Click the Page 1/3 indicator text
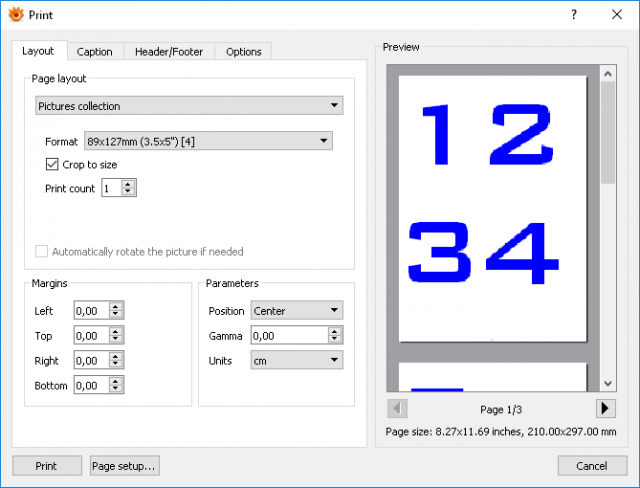The height and width of the screenshot is (488, 640). (x=501, y=409)
